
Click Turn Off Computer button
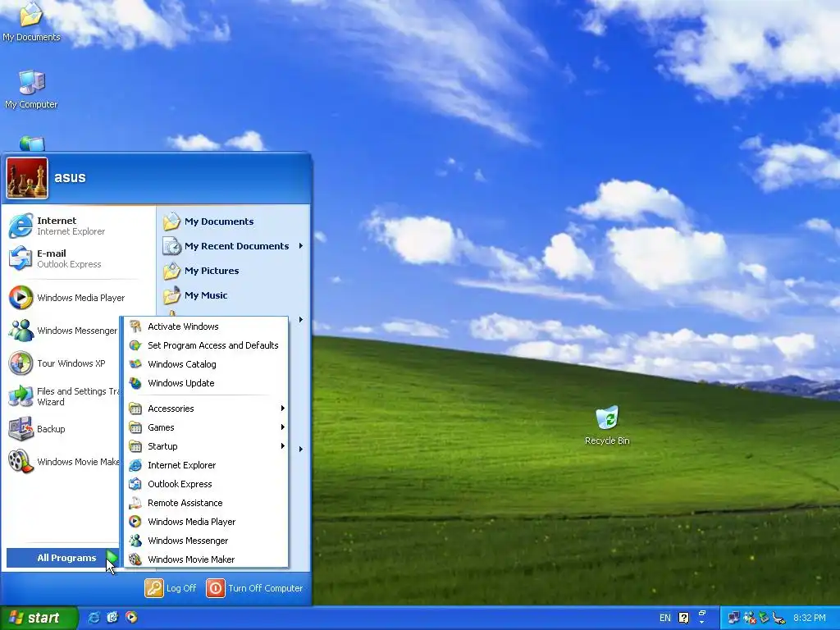[254, 588]
